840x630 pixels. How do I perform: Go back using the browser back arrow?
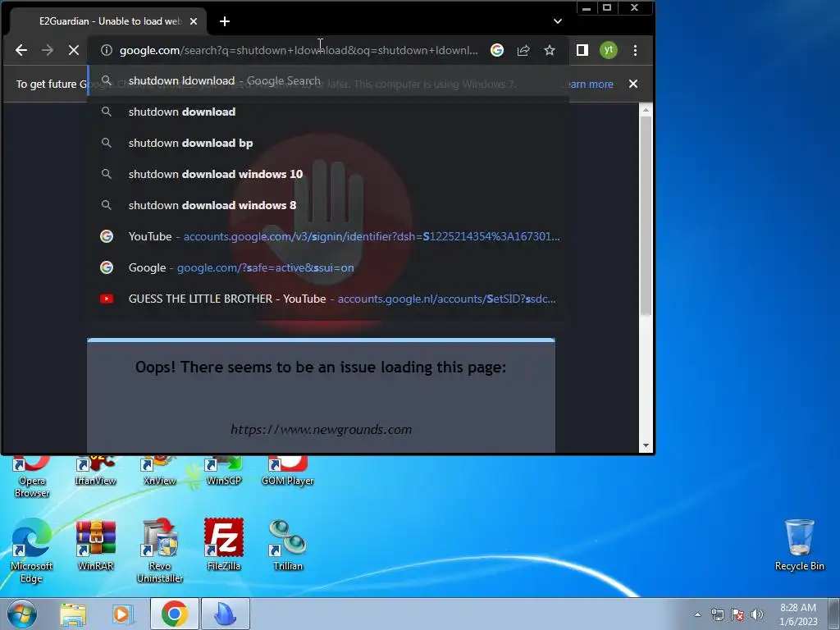point(21,50)
